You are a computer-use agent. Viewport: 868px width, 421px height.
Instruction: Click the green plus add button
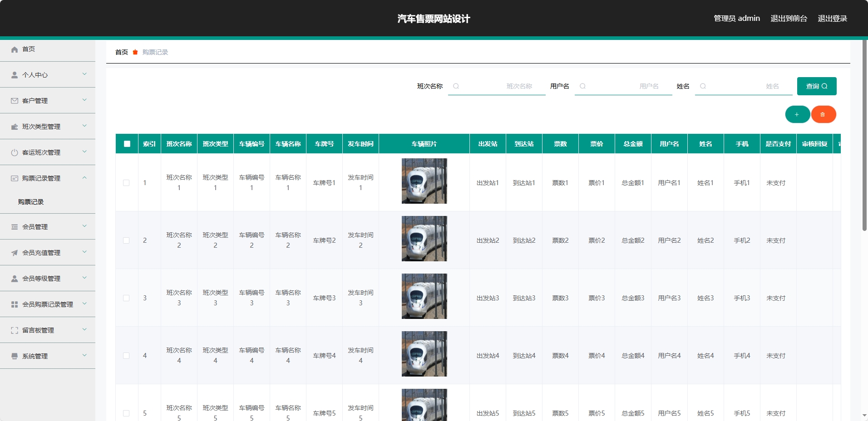[x=797, y=114]
